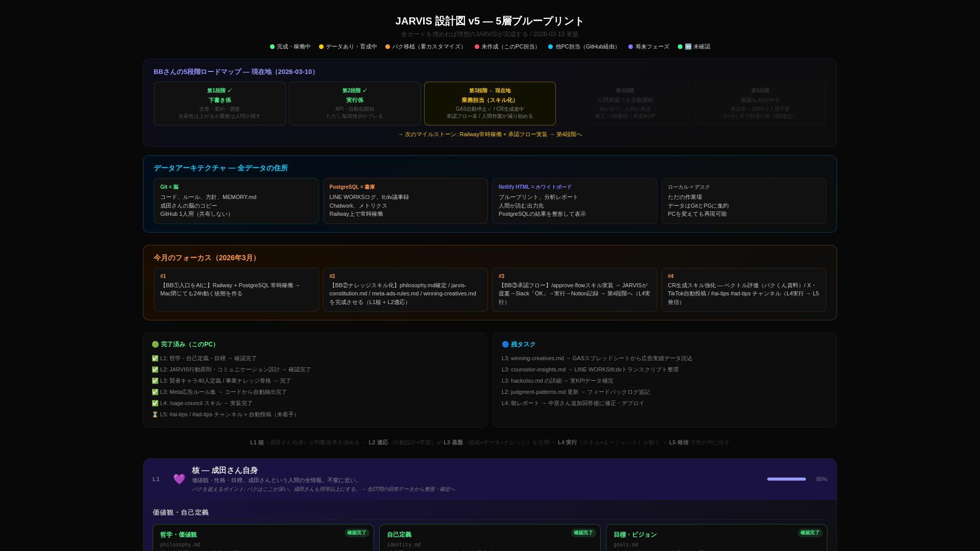Click the goals.md filename text
The height and width of the screenshot is (551, 980).
[x=626, y=545]
